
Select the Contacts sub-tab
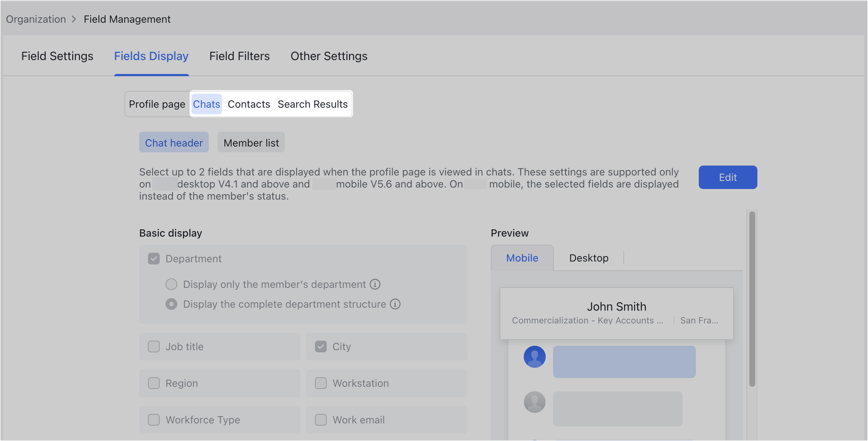coord(249,104)
